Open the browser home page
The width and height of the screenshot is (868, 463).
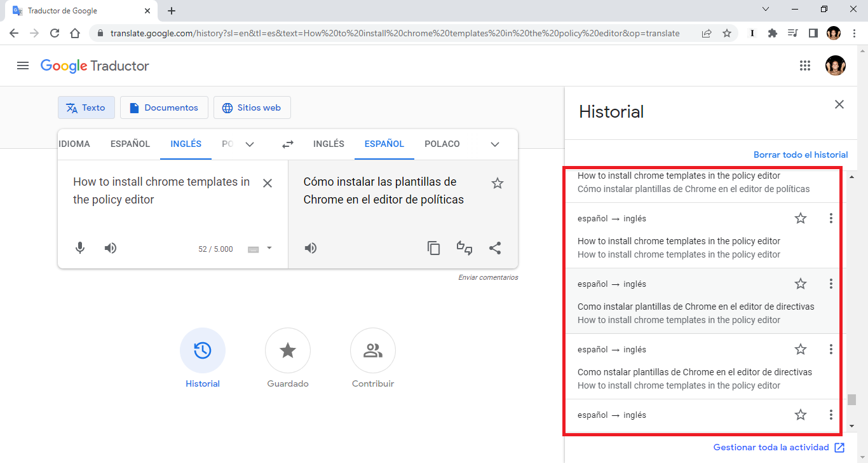(x=75, y=33)
